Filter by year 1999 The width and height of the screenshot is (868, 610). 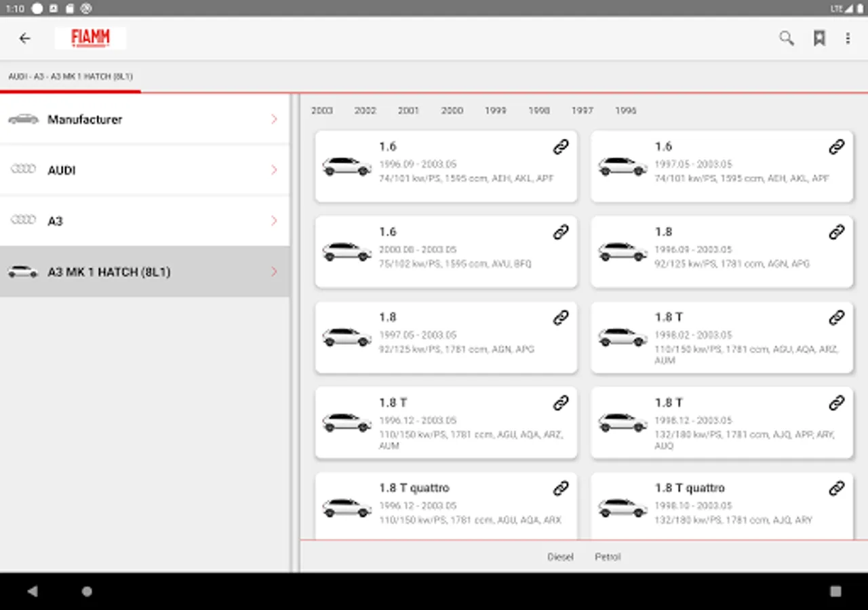496,110
